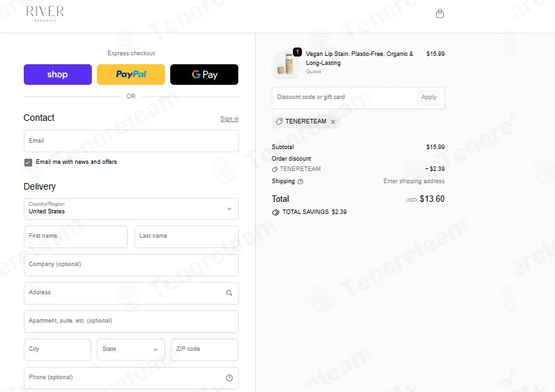Click the Express checkout heading
Screen dimensions: 555x392
click(131, 53)
